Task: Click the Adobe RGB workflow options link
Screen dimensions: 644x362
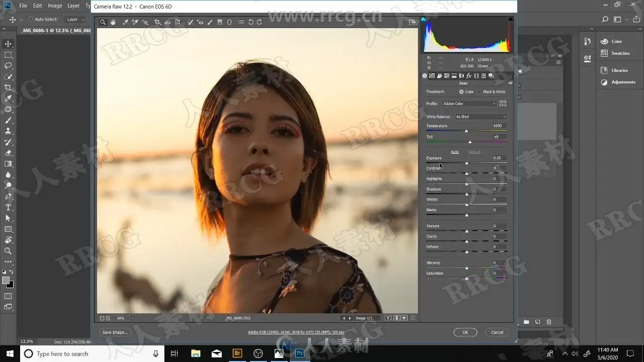Action: 296,332
